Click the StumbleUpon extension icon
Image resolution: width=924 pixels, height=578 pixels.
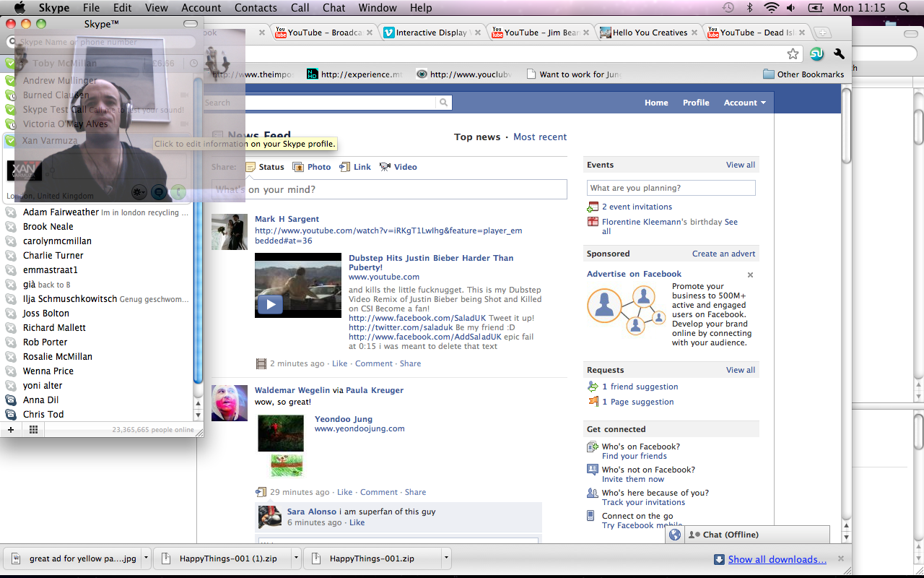(816, 54)
